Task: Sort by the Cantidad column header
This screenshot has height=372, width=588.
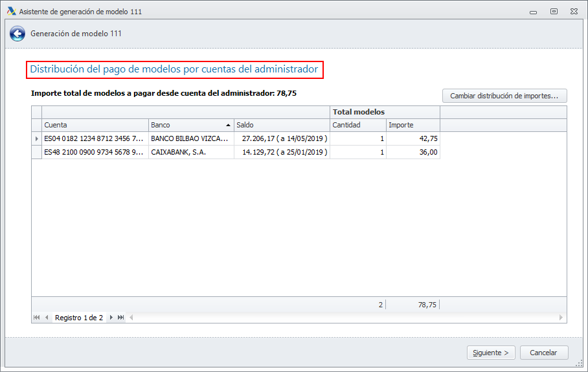Action: click(358, 125)
